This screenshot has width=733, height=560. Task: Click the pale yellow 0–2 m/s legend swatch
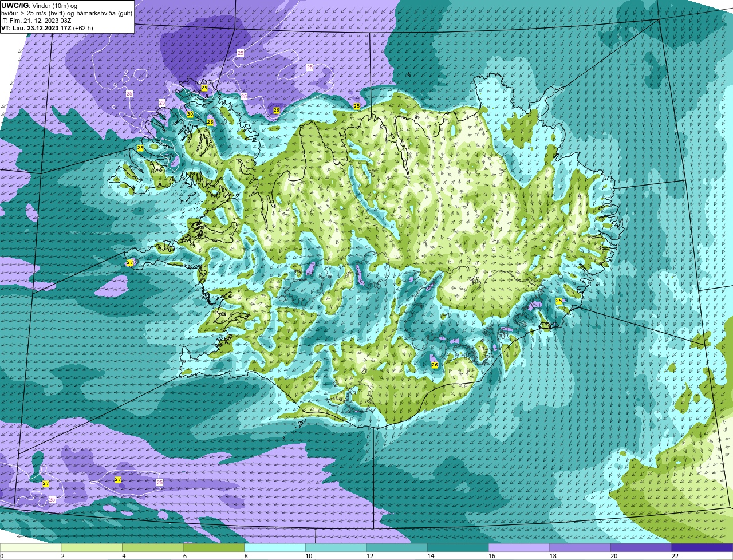click(x=30, y=547)
